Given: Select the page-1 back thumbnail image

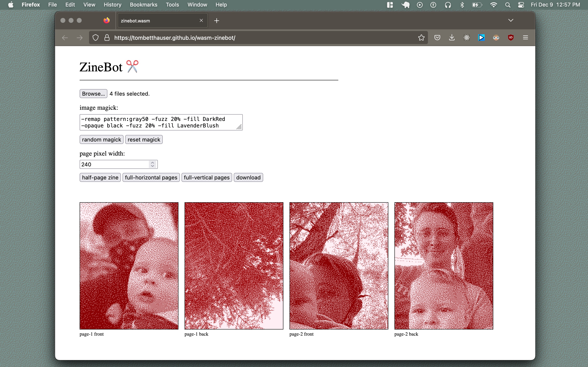Looking at the screenshot, I should 234,266.
